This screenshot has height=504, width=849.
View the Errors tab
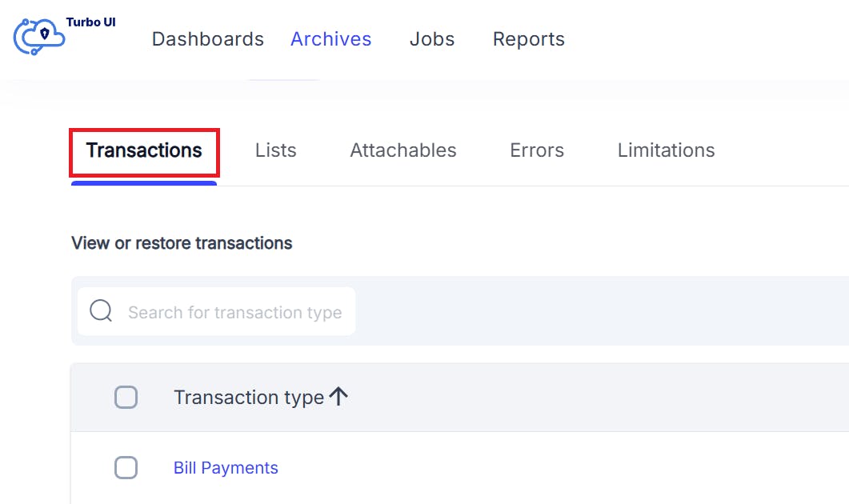point(536,150)
